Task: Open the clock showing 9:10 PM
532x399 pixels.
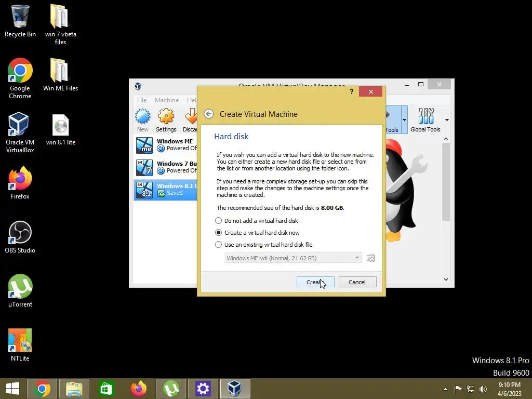Action: [509, 389]
